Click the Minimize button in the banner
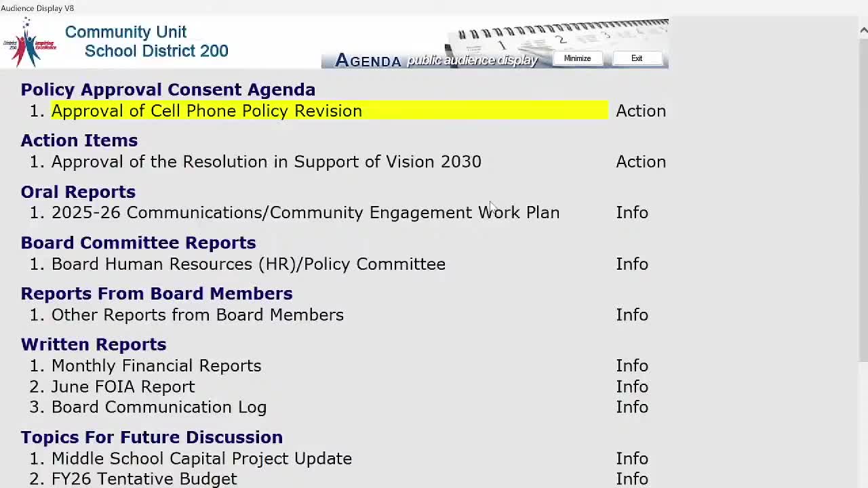This screenshot has height=488, width=868. pos(577,58)
